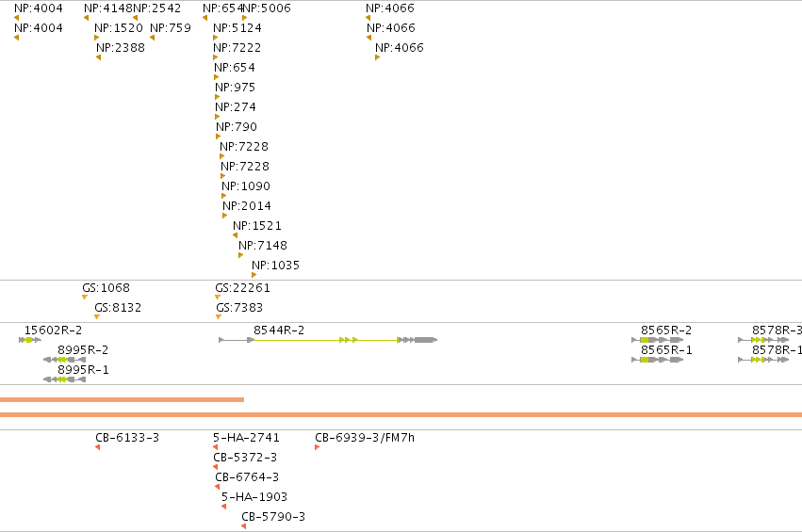Select the 8995R-1 transcript glyph
This screenshot has height=532, width=802.
click(x=64, y=379)
